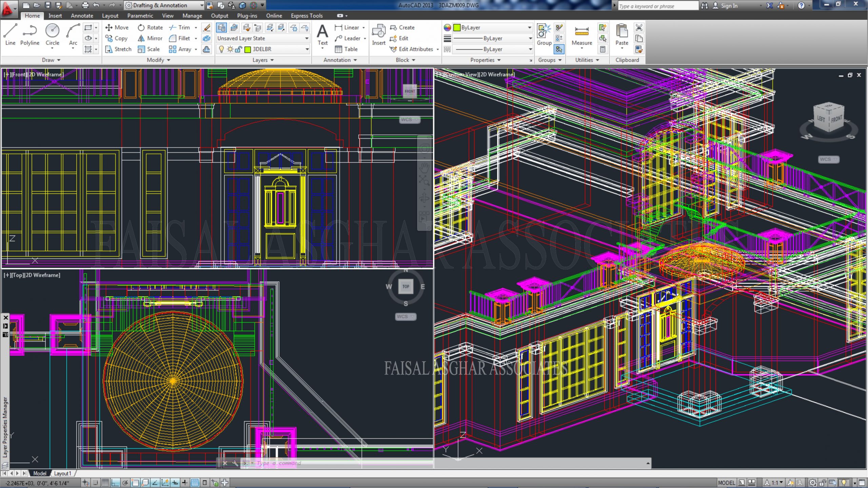Open the ByLayer color swatch dropdown
Viewport: 868px width, 488px height.
pyautogui.click(x=529, y=27)
